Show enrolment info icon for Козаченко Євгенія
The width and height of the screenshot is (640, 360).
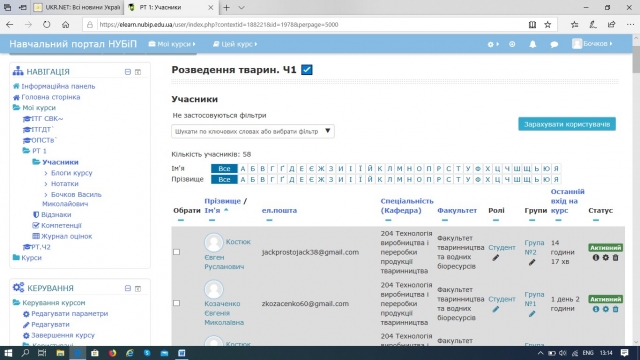click(x=596, y=309)
